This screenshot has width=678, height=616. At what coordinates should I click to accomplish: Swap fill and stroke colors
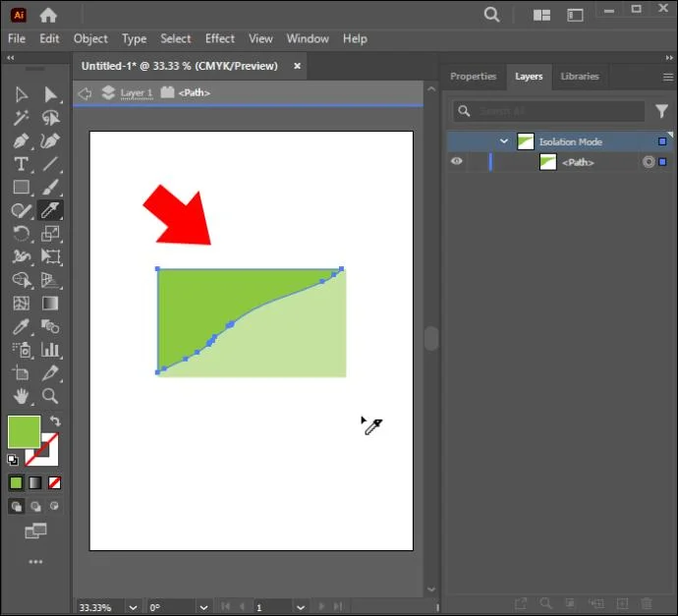point(55,420)
